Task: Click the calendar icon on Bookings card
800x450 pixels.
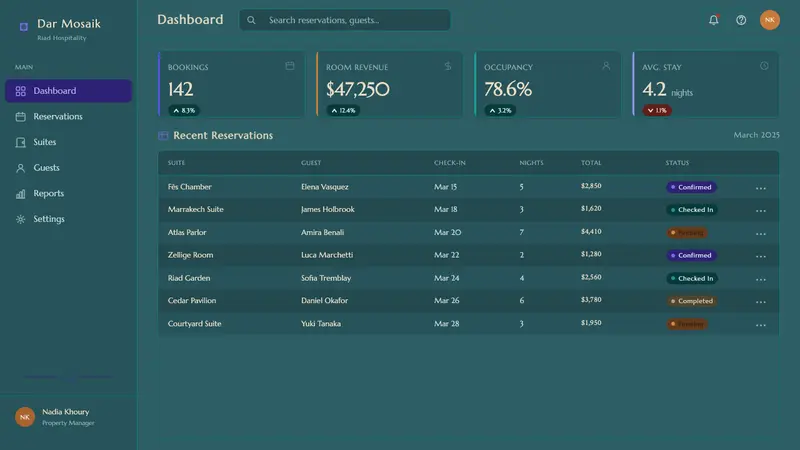Action: point(290,66)
